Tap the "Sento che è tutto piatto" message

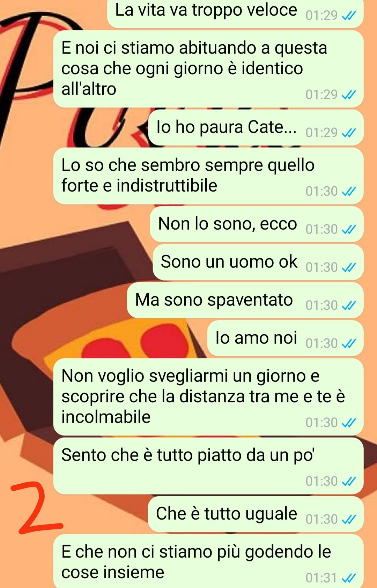click(208, 466)
